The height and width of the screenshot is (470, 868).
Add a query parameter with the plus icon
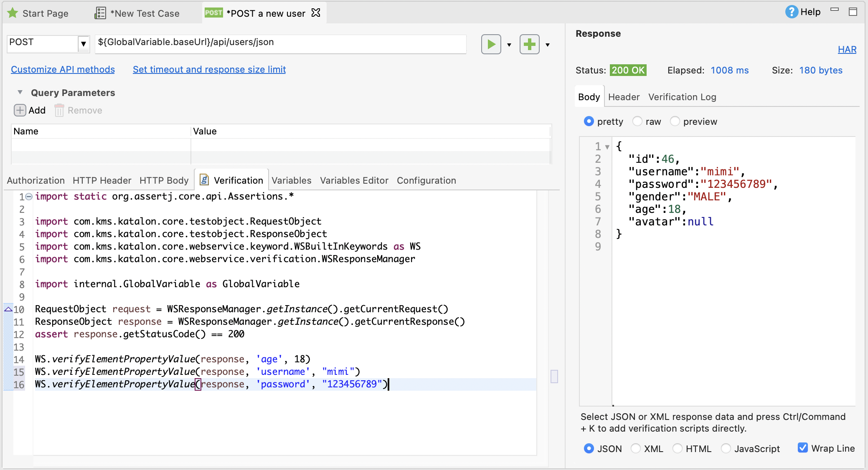pos(20,110)
